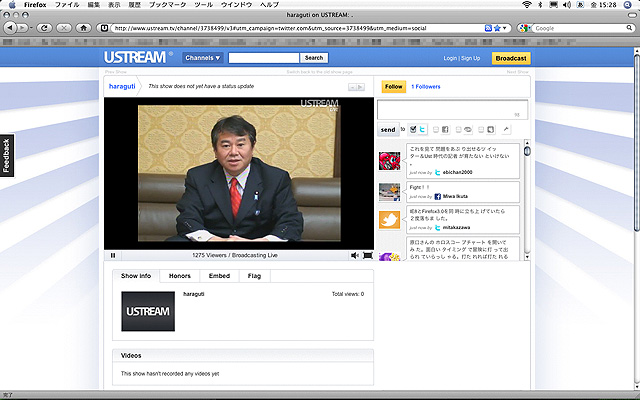Screen dimensions: 640x400
Task: Click the Follow button
Action: (393, 87)
